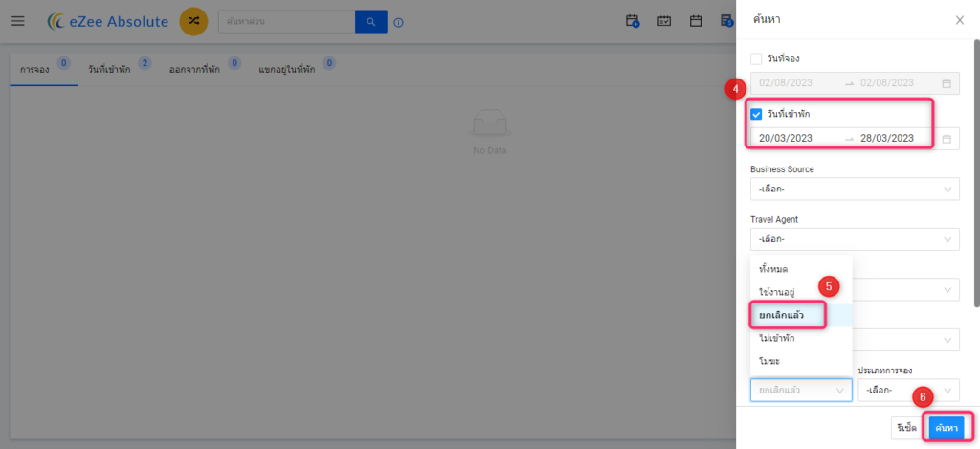The image size is (980, 449).
Task: Click the ค้นหาด่วน quick search field
Action: click(286, 22)
